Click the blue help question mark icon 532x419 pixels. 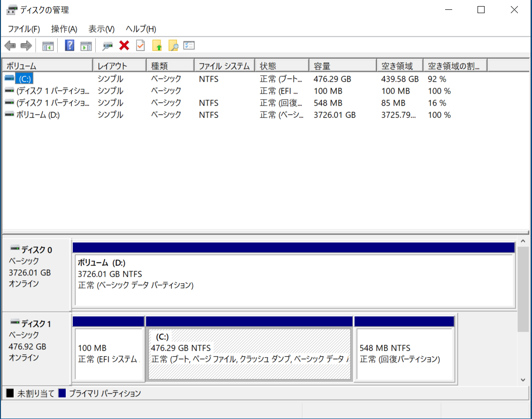click(x=69, y=46)
